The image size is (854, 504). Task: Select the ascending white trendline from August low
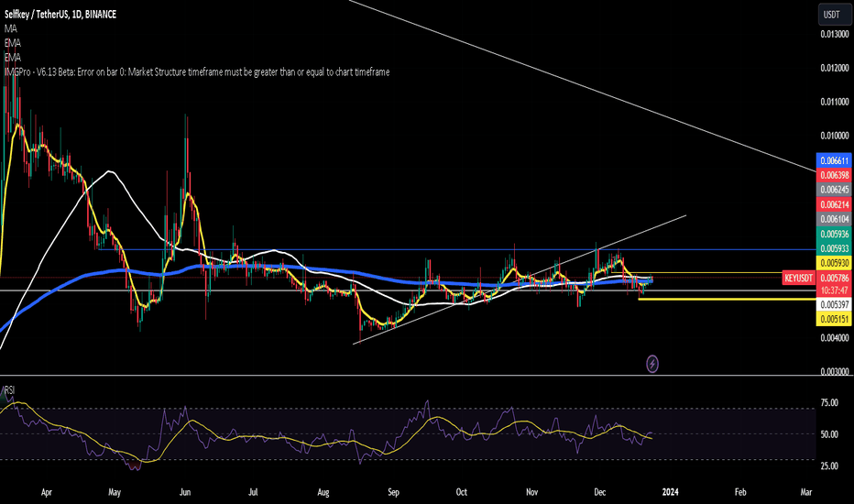pos(520,279)
